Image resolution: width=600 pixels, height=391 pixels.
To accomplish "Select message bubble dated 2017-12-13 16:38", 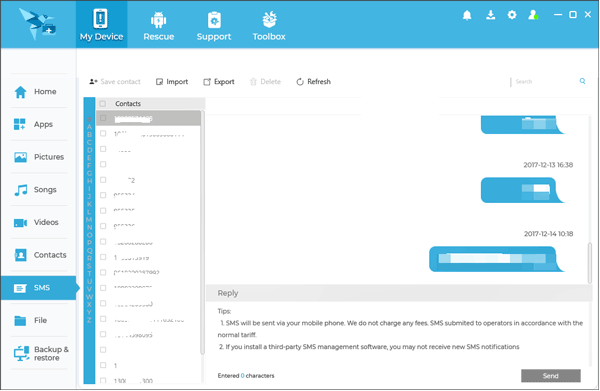I will coord(522,190).
